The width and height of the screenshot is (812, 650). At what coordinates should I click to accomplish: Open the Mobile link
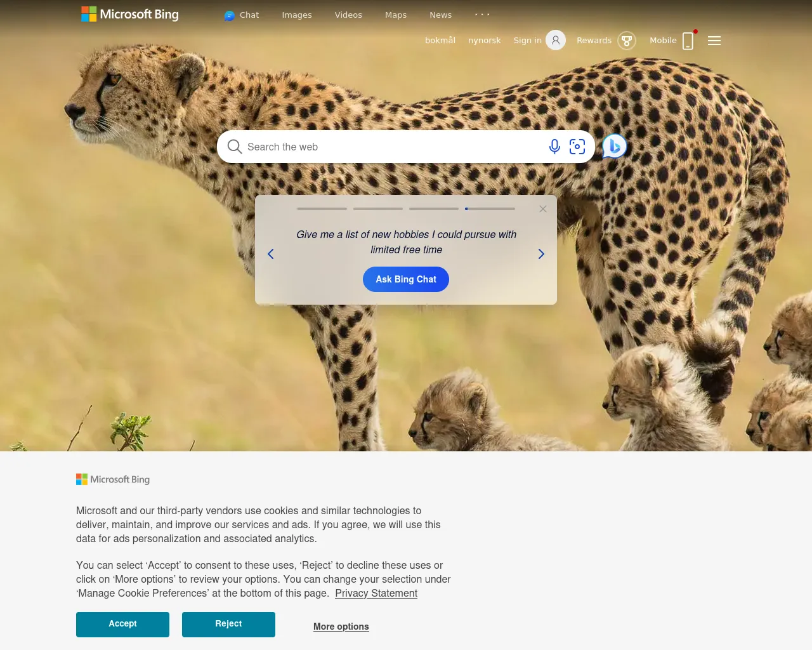coord(663,41)
